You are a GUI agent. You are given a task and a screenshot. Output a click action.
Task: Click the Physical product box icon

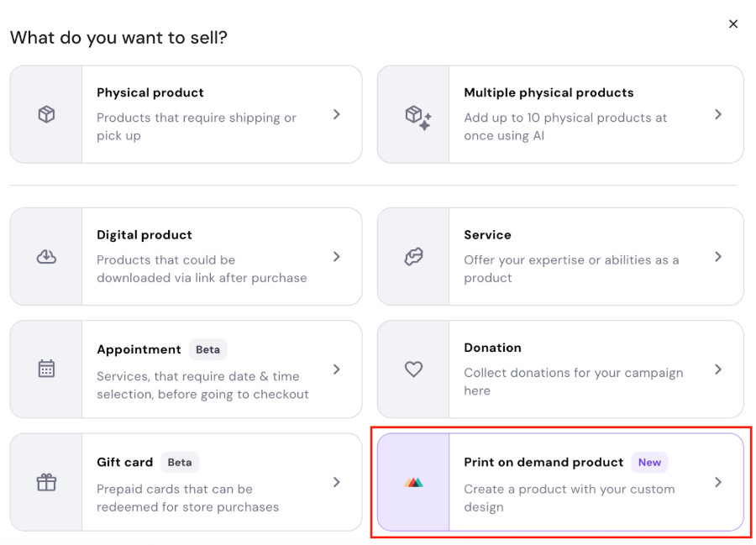click(x=46, y=114)
